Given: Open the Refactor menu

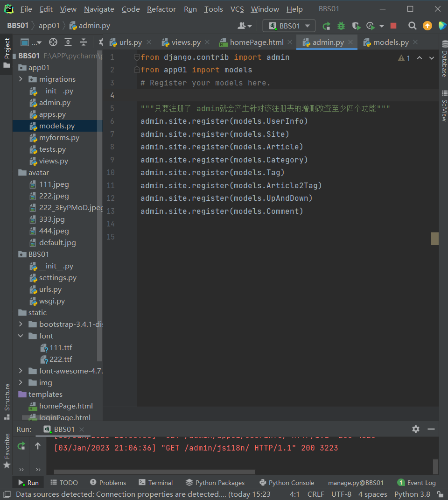Looking at the screenshot, I should pos(161,9).
